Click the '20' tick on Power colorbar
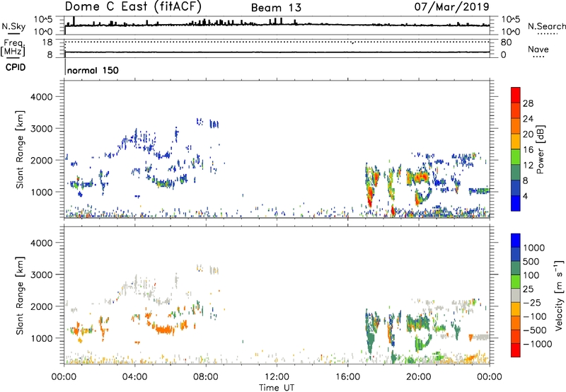The image size is (566, 392). pyautogui.click(x=528, y=134)
